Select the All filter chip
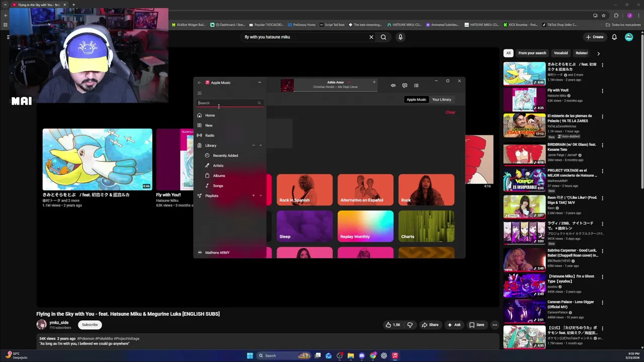This screenshot has width=644, height=362. 508,53
